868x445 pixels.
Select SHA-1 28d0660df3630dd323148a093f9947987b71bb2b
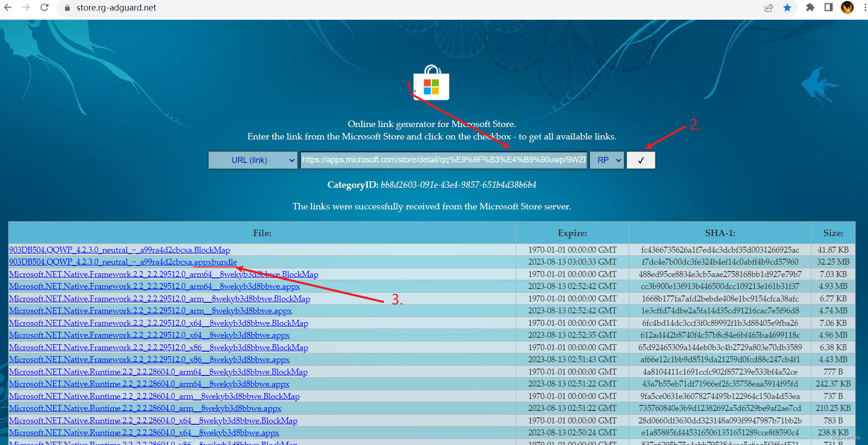click(720, 421)
